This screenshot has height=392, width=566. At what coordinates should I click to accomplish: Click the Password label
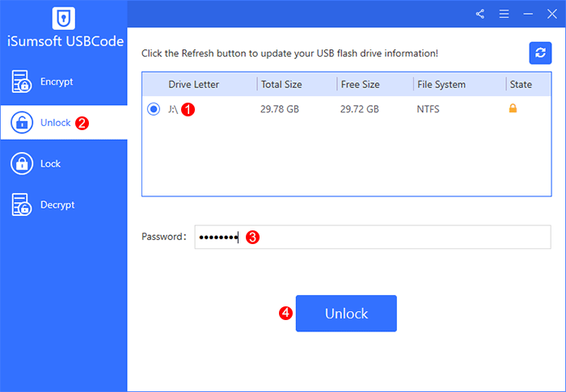(x=164, y=237)
